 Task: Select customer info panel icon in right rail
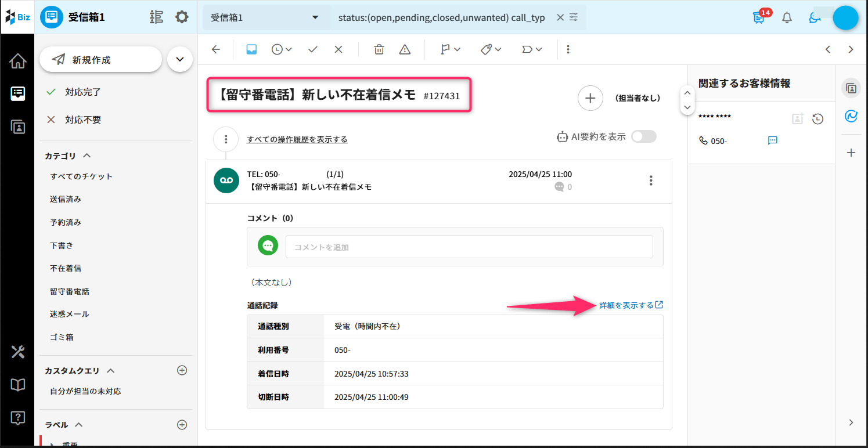click(x=852, y=88)
